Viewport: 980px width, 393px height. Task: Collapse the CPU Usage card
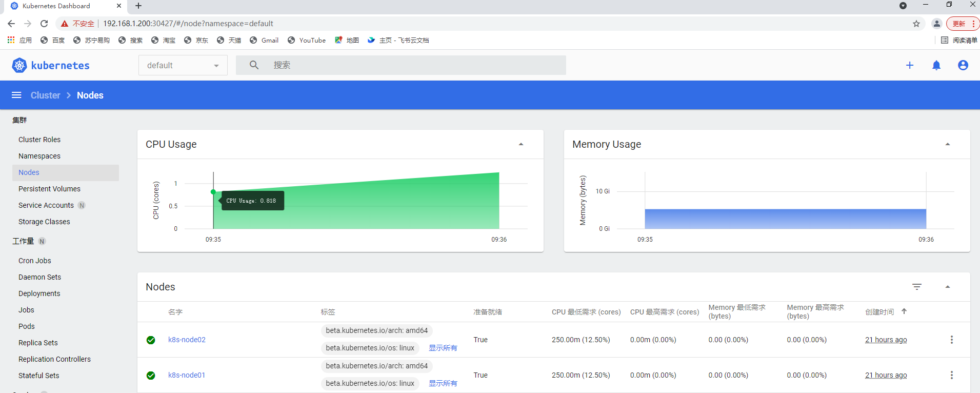coord(521,144)
